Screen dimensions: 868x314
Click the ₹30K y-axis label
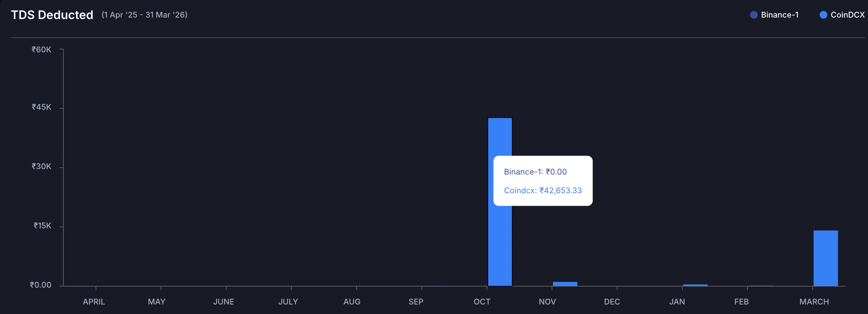[41, 167]
